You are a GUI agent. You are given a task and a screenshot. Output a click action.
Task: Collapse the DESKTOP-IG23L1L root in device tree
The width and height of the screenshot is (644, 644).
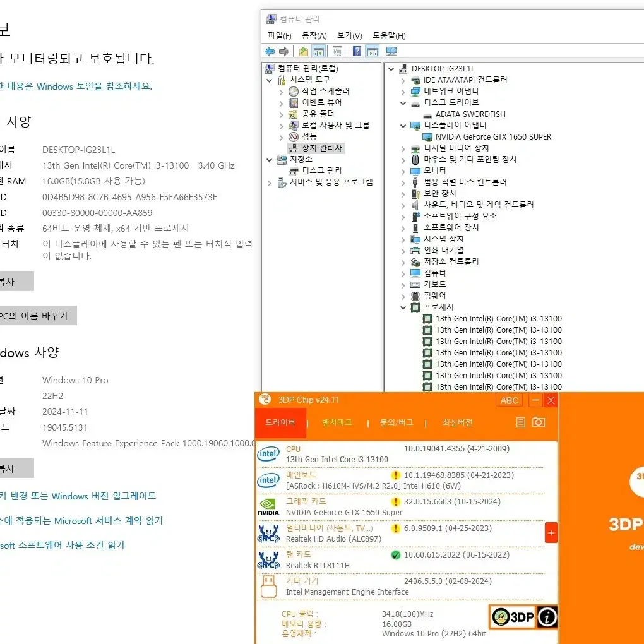[x=391, y=69]
